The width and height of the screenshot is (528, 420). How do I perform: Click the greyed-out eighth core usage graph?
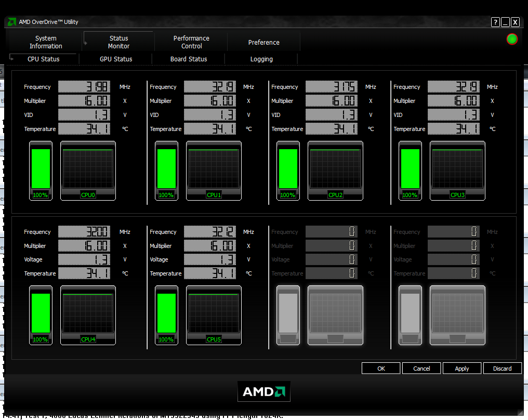point(457,315)
